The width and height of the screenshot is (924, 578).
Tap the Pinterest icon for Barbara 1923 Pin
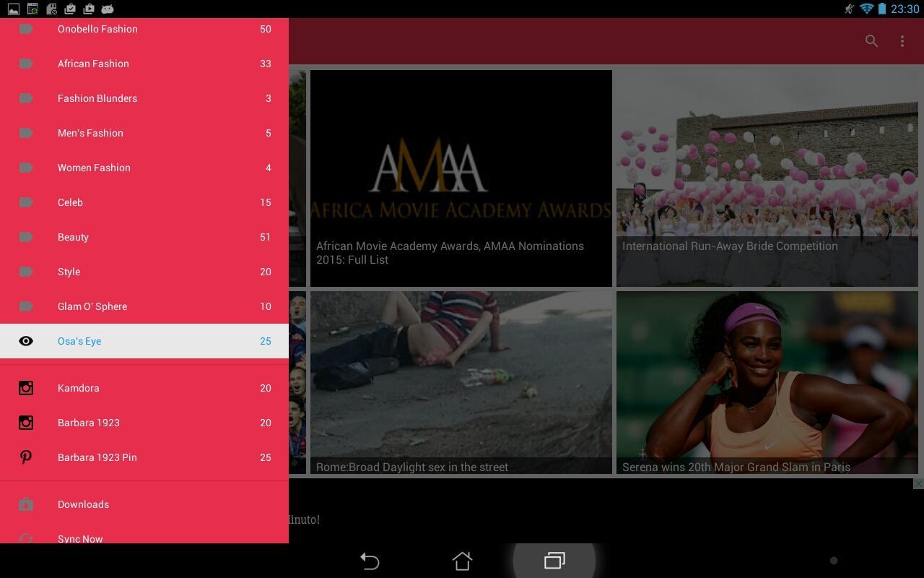26,457
